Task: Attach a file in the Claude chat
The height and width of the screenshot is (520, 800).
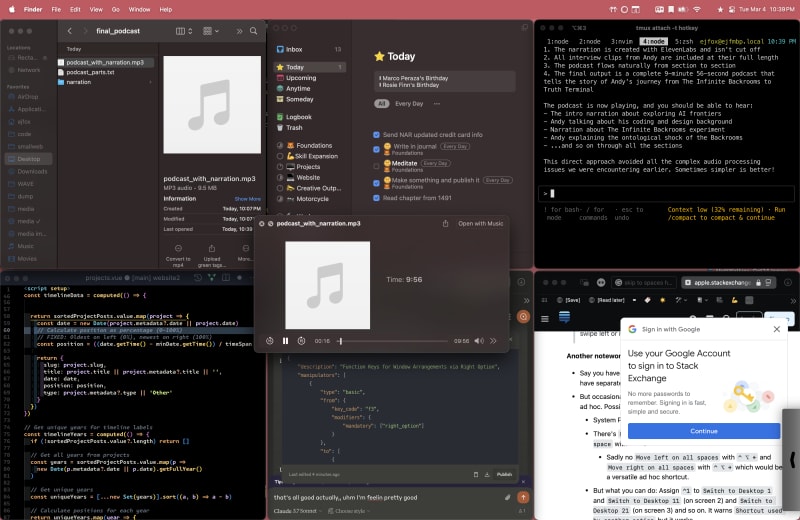Action: (x=507, y=497)
